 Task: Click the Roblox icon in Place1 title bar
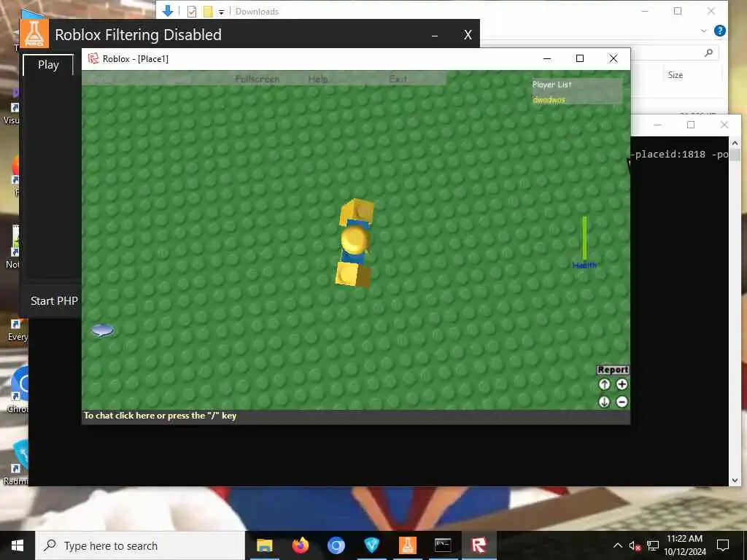tap(93, 58)
